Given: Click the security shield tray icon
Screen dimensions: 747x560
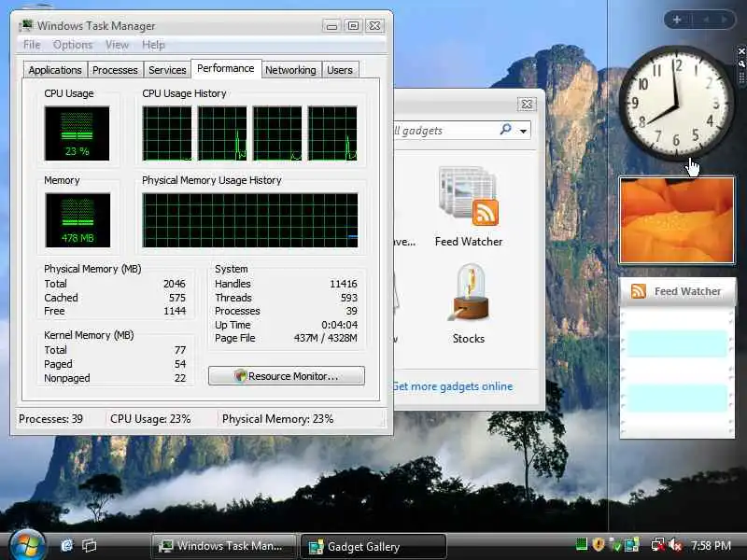Looking at the screenshot, I should 599,544.
